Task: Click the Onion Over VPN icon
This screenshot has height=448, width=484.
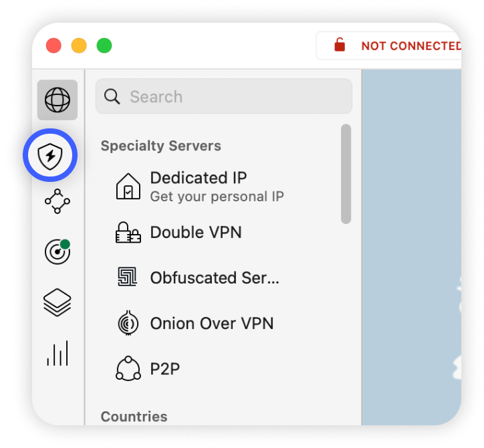Action: (x=128, y=323)
